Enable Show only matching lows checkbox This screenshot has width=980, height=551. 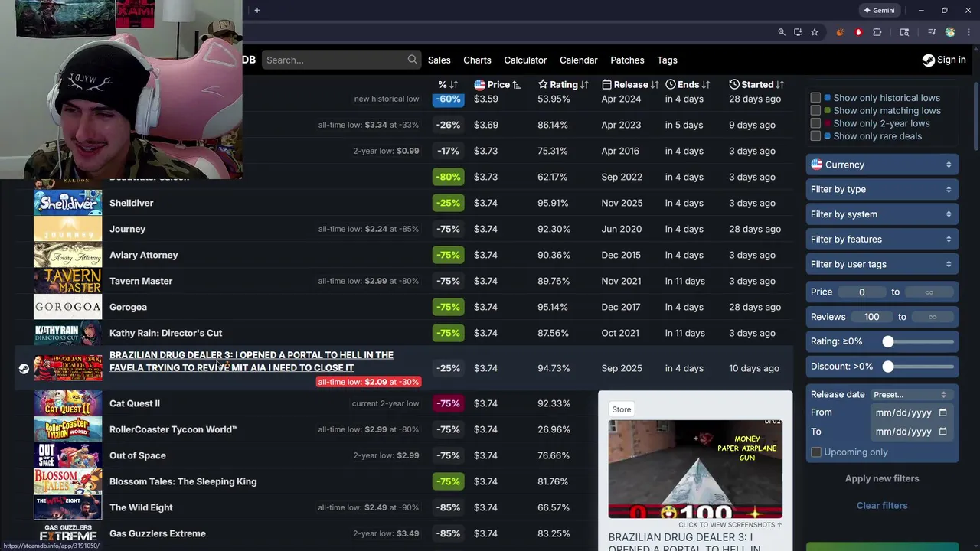pos(815,111)
